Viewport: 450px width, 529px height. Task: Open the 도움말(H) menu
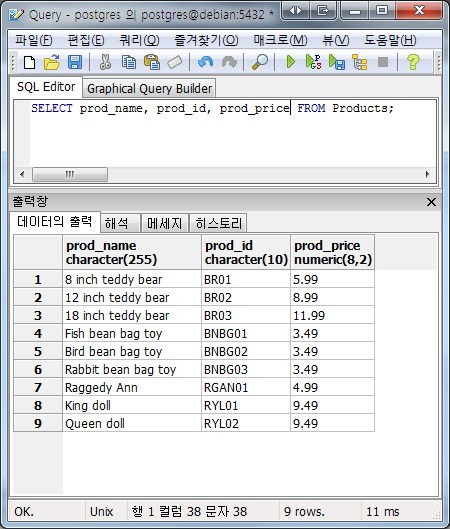tap(390, 40)
